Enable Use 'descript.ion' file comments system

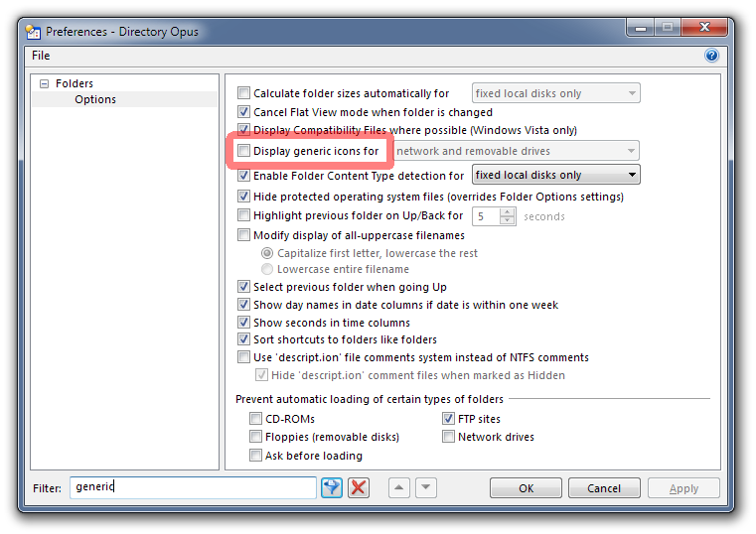[x=244, y=356]
